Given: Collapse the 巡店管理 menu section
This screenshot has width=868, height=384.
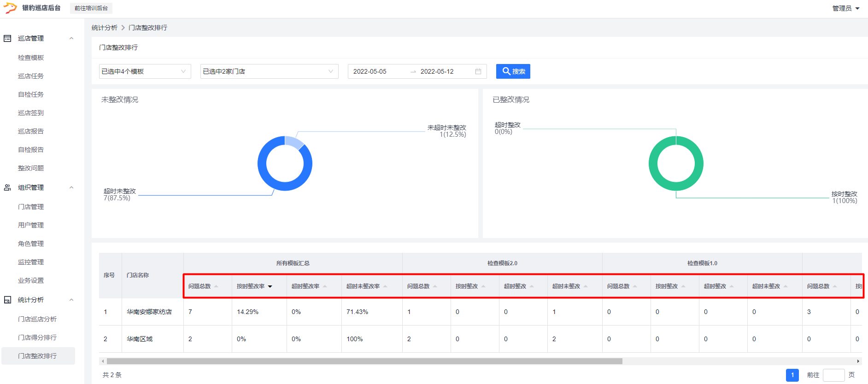Looking at the screenshot, I should click(x=71, y=38).
